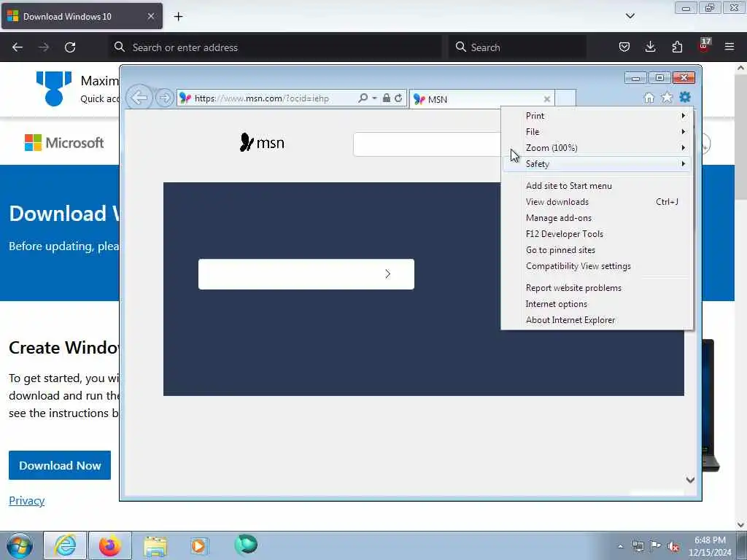
Task: Close the MSN tab in Internet Explorer
Action: [547, 99]
